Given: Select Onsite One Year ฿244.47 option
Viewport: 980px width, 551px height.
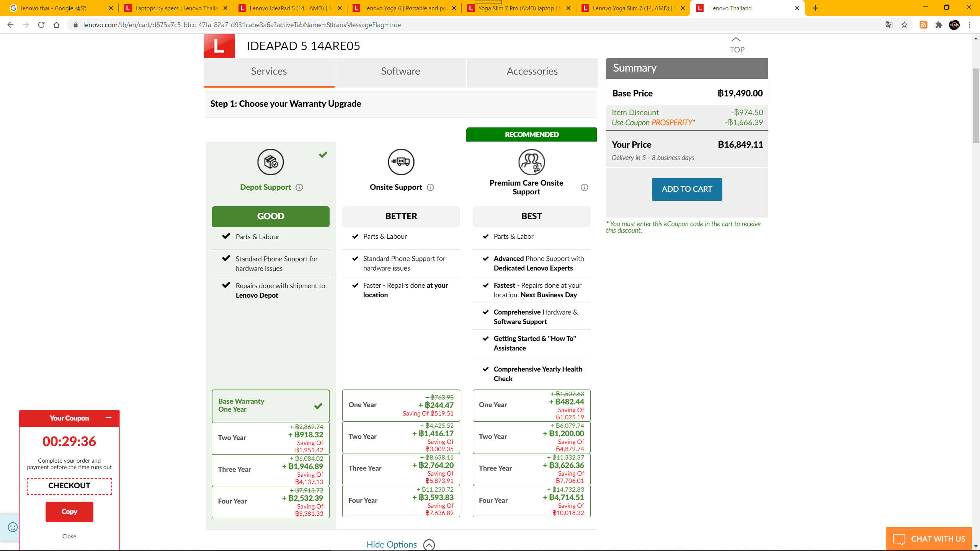Looking at the screenshot, I should 401,405.
